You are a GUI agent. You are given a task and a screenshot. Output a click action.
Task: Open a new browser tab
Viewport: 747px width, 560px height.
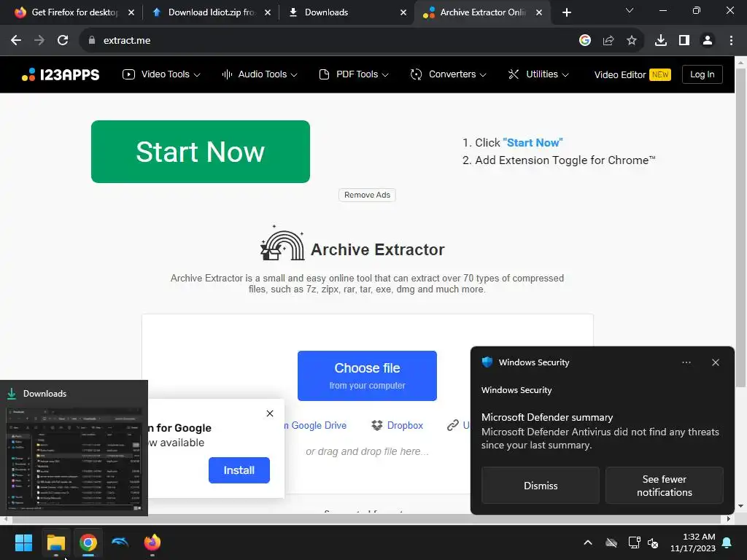tap(566, 12)
